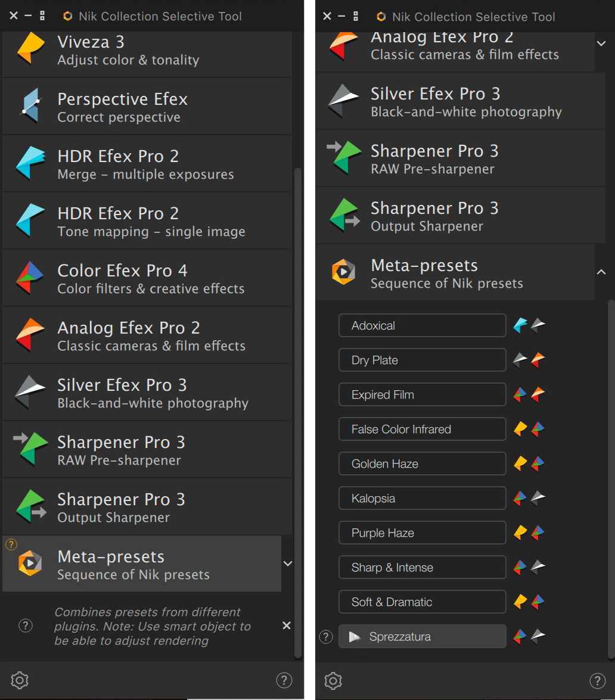Select the Golden Haze meta-preset
This screenshot has height=700, width=615.
[422, 463]
